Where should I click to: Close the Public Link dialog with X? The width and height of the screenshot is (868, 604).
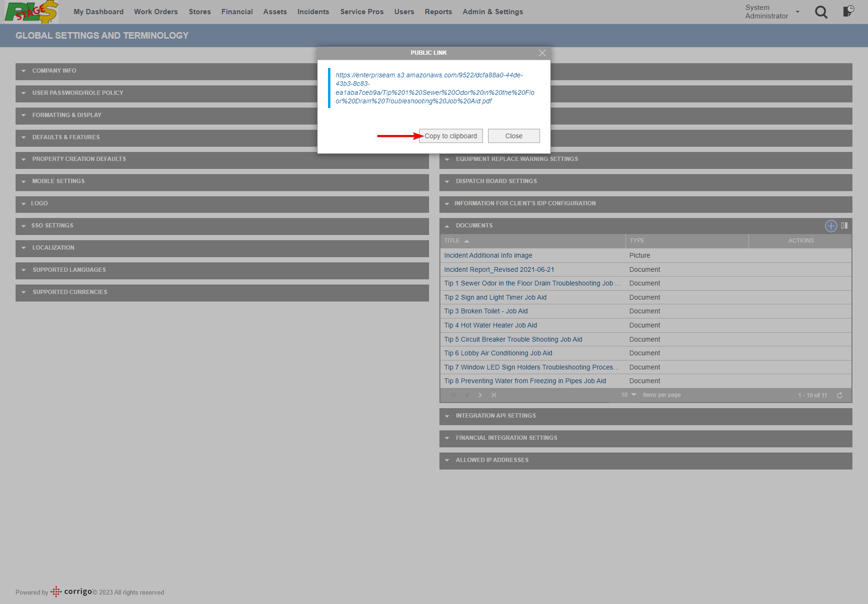point(542,53)
